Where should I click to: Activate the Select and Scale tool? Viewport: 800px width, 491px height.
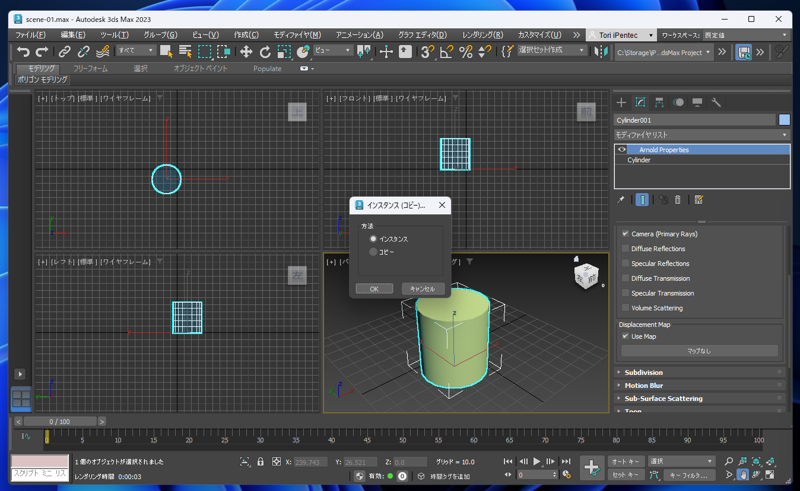(x=284, y=52)
